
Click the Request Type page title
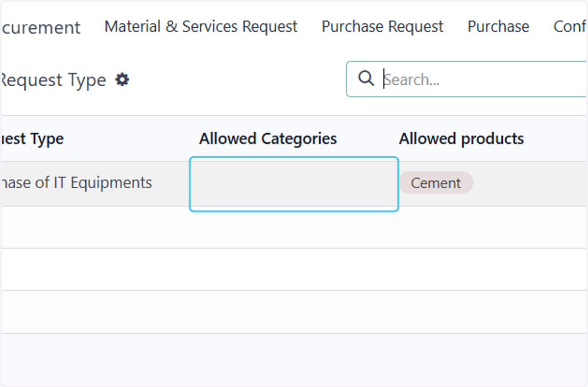pos(53,80)
